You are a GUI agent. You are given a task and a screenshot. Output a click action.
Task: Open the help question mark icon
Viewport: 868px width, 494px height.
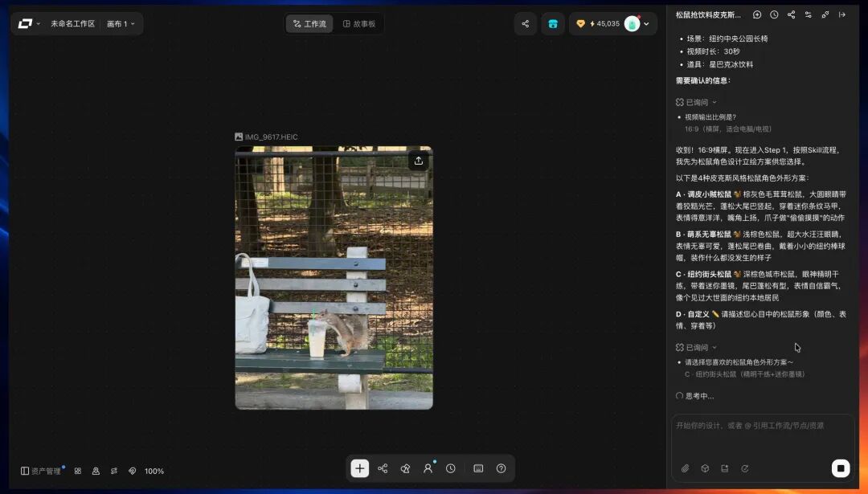pos(501,468)
